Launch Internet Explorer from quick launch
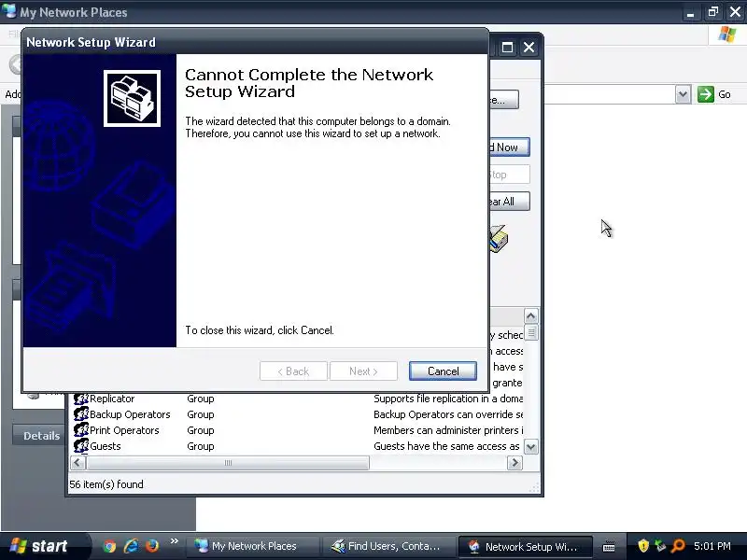The height and width of the screenshot is (560, 747). click(131, 546)
